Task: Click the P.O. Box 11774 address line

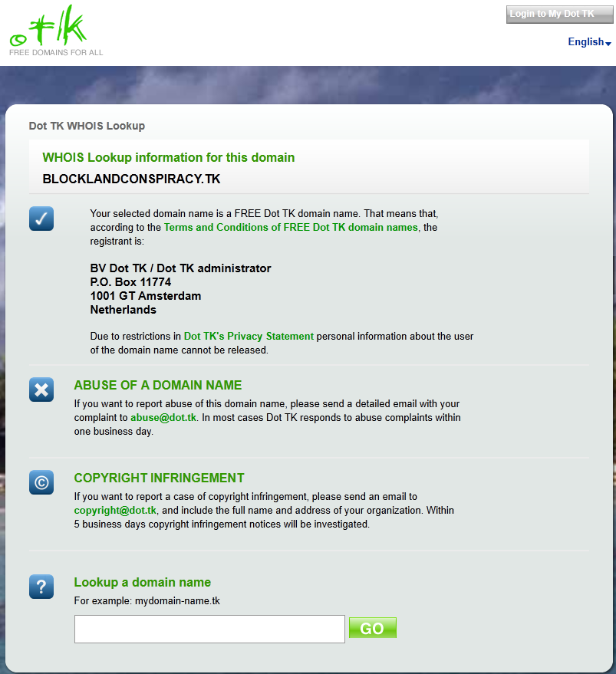Action: point(130,282)
